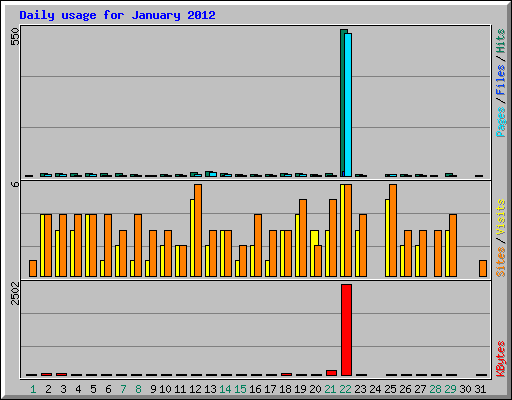The height and width of the screenshot is (400, 512).
Task: Select the Files legend label
Action: click(501, 79)
